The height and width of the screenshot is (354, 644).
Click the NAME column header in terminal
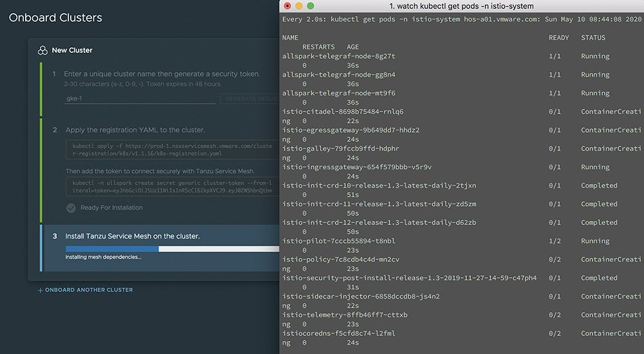290,37
